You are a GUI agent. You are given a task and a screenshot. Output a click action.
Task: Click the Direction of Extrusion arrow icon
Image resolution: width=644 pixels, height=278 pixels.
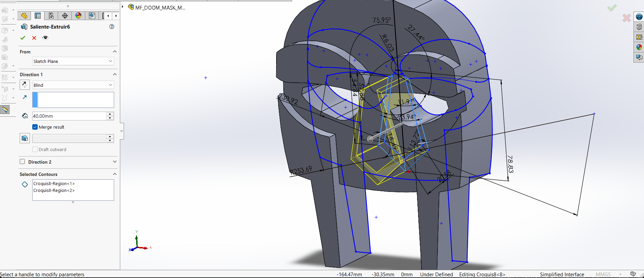click(25, 97)
